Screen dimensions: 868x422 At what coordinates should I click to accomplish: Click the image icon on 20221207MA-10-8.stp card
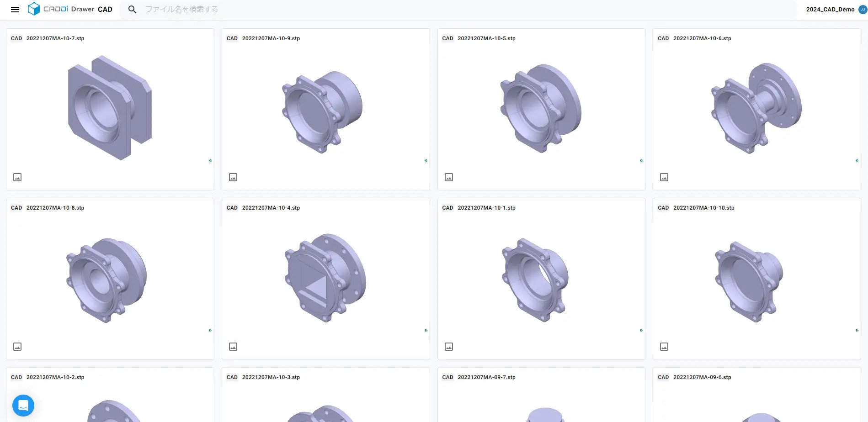click(17, 347)
